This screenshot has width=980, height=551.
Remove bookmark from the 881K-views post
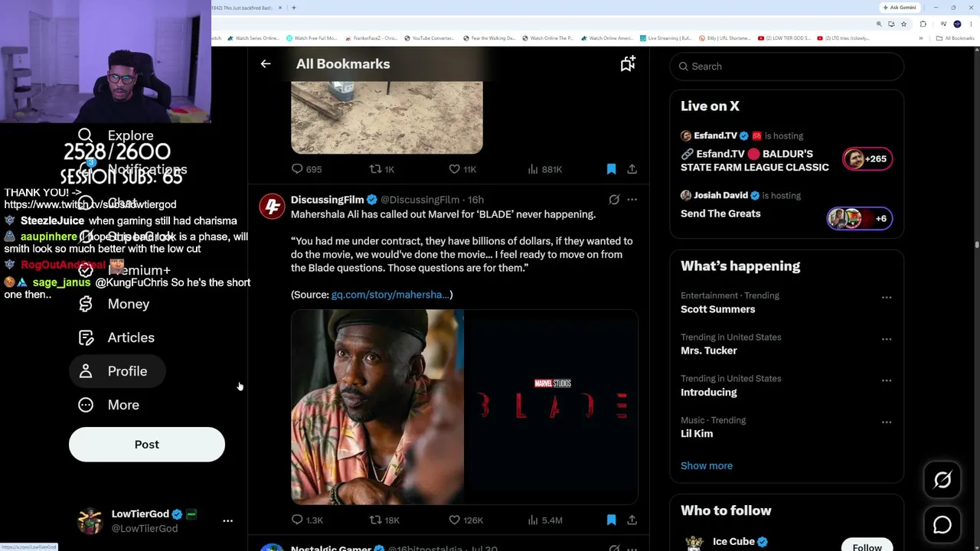pyautogui.click(x=611, y=169)
